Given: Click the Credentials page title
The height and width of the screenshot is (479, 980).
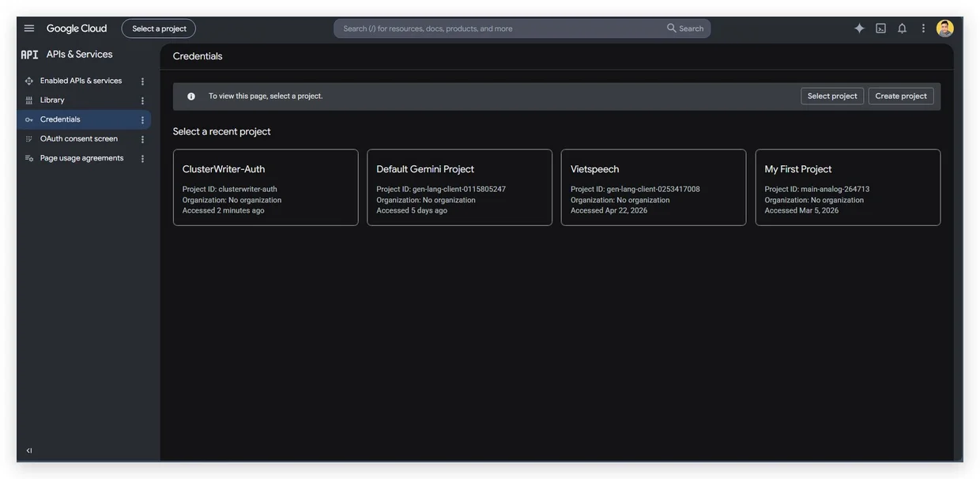Looking at the screenshot, I should pos(198,56).
